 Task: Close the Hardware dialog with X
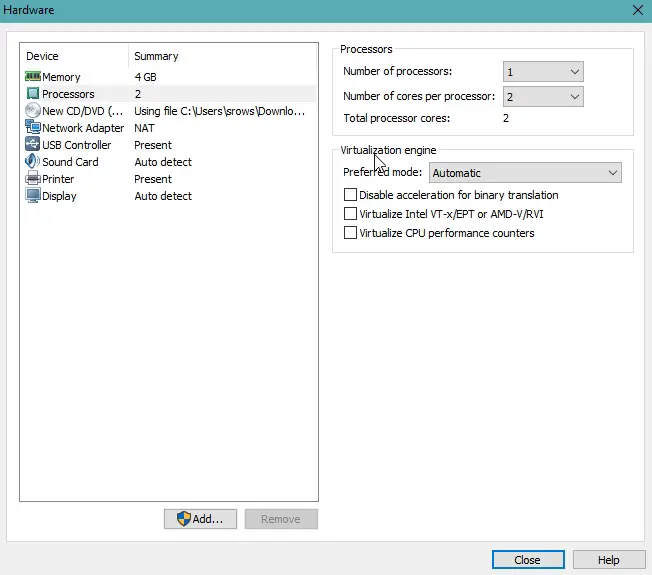tap(638, 10)
